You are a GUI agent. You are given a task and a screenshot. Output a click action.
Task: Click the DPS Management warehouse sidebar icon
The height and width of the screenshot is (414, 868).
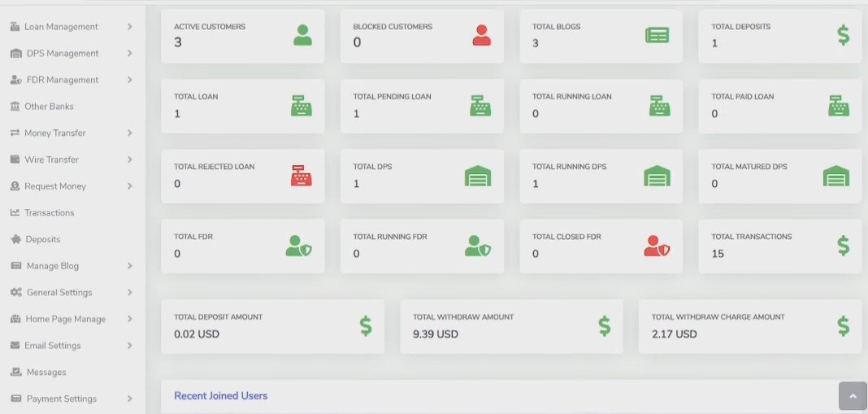click(x=16, y=53)
